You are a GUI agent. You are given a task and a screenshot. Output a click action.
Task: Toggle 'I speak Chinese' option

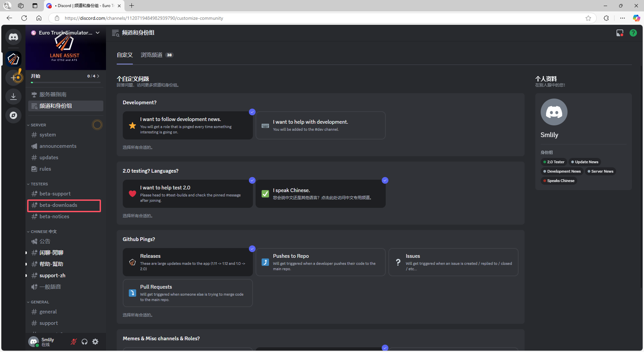(321, 194)
